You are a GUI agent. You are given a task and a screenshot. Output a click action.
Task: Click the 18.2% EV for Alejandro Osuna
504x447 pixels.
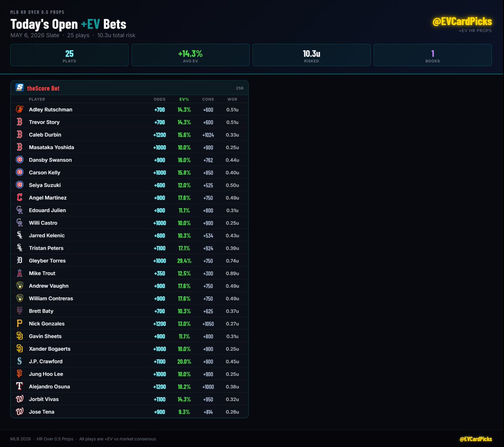click(x=184, y=387)
